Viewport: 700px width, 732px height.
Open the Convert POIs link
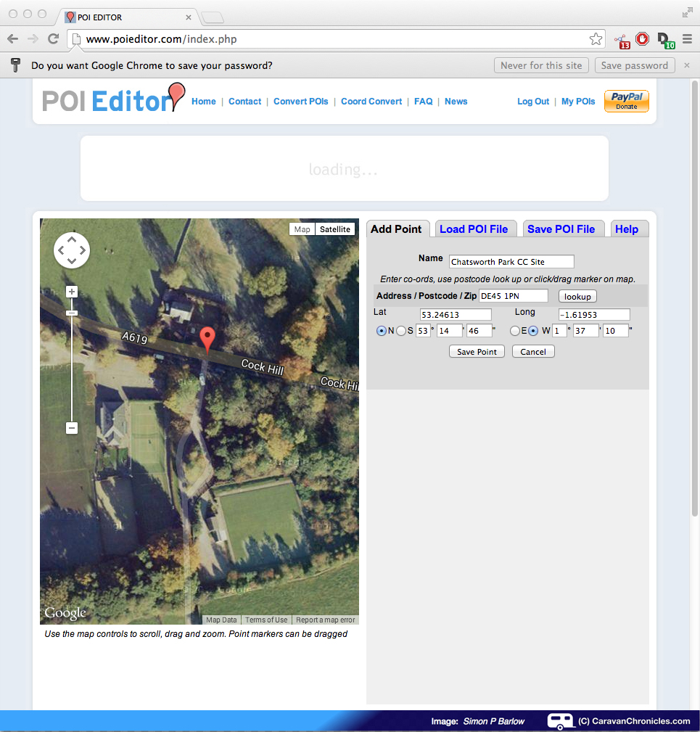pyautogui.click(x=300, y=102)
